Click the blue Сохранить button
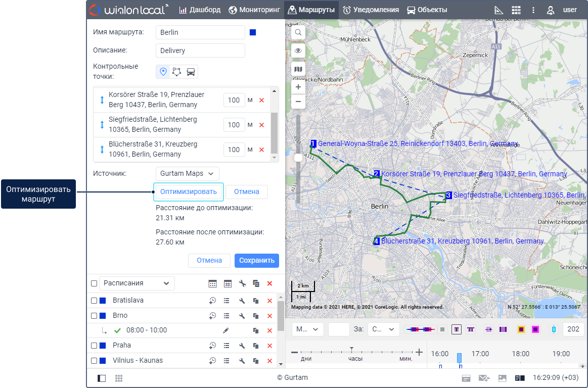588x388 pixels. click(x=256, y=260)
